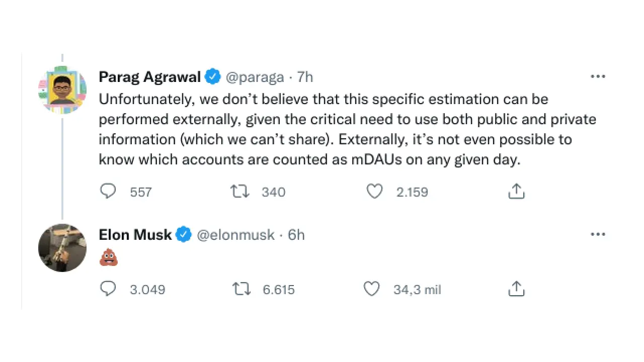Like Elon Musk's tweet

[x=371, y=289]
